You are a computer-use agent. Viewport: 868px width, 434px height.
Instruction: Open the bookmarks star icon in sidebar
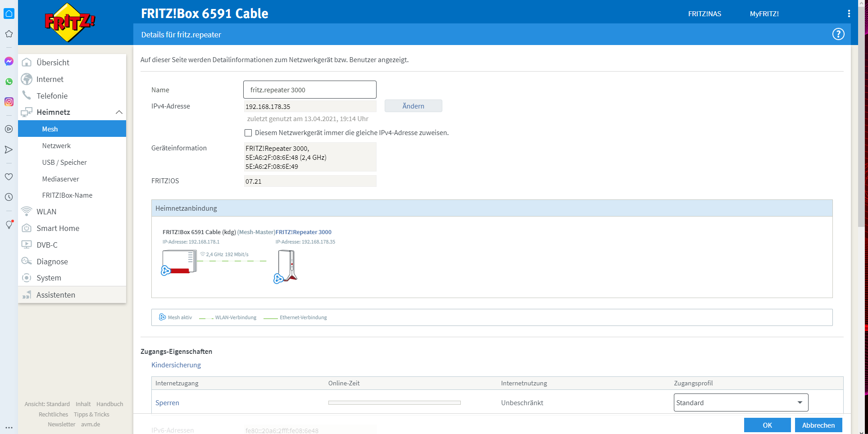click(9, 34)
